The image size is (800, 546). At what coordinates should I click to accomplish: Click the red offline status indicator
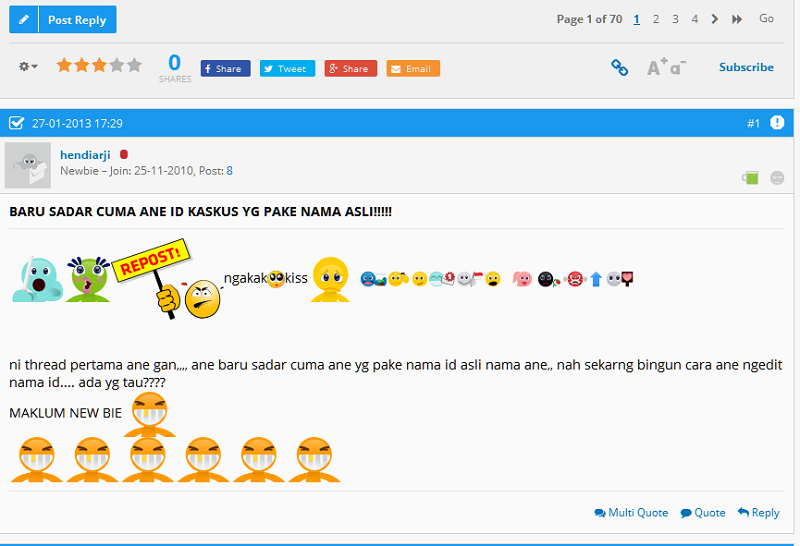(x=123, y=154)
